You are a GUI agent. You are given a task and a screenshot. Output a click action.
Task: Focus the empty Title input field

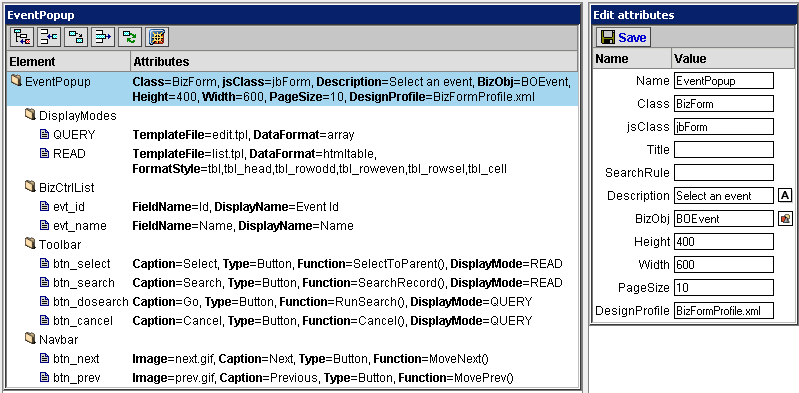coord(724,149)
